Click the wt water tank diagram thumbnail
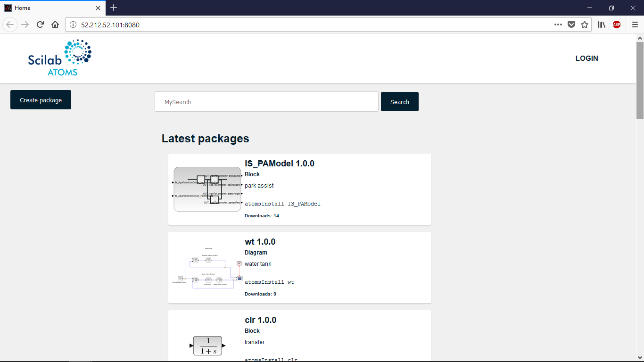The image size is (644, 362). tap(207, 267)
